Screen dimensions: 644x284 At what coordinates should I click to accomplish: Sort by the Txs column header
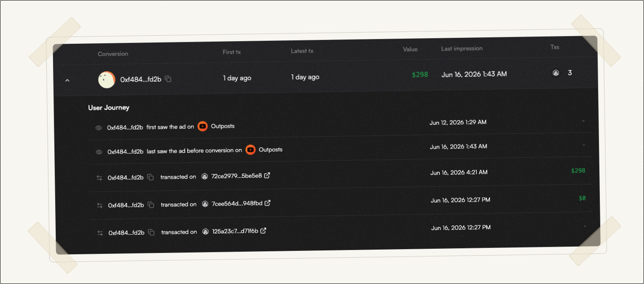coord(555,47)
